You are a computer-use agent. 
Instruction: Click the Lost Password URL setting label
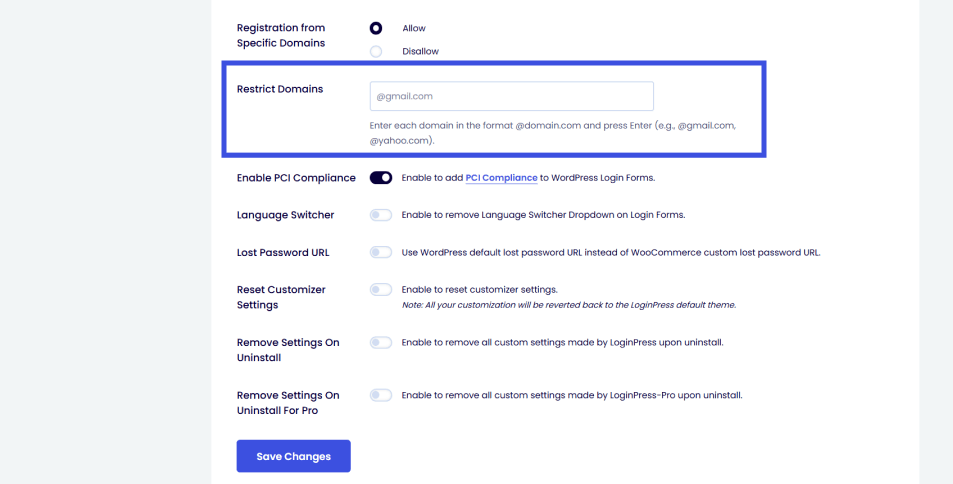pyautogui.click(x=283, y=252)
